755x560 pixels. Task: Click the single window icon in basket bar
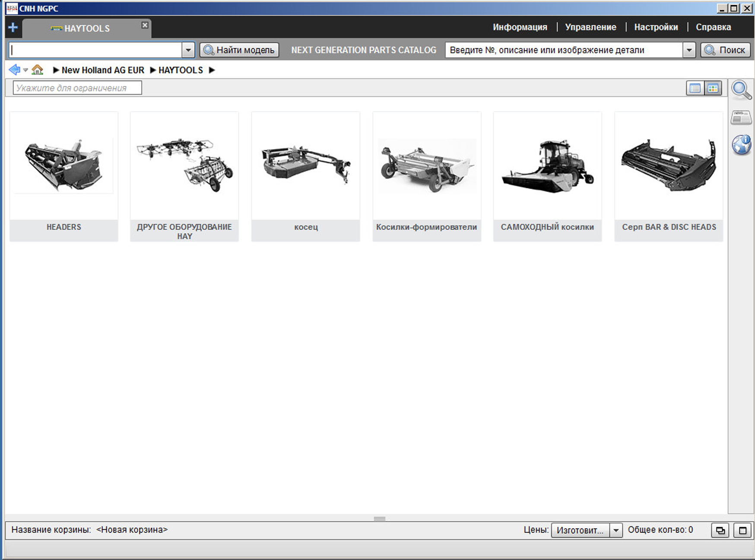[x=742, y=530]
